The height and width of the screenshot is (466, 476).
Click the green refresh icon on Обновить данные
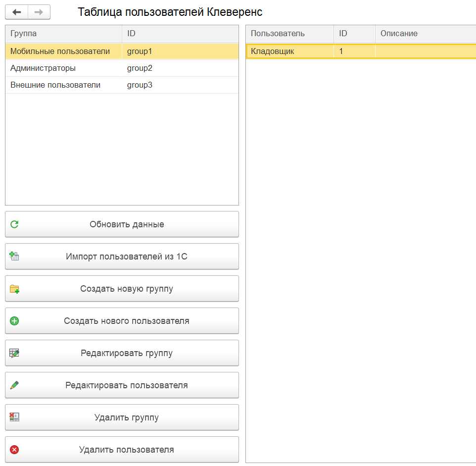point(14,224)
